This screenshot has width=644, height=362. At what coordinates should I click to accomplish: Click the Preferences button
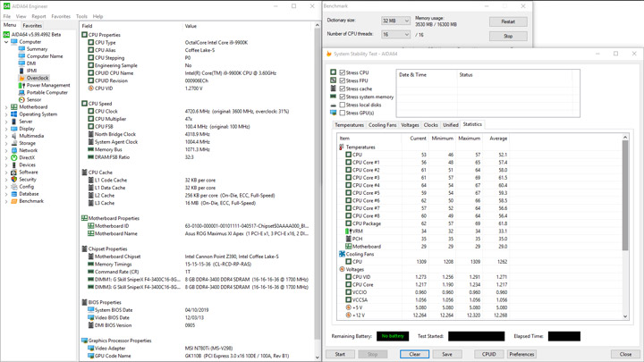click(521, 354)
